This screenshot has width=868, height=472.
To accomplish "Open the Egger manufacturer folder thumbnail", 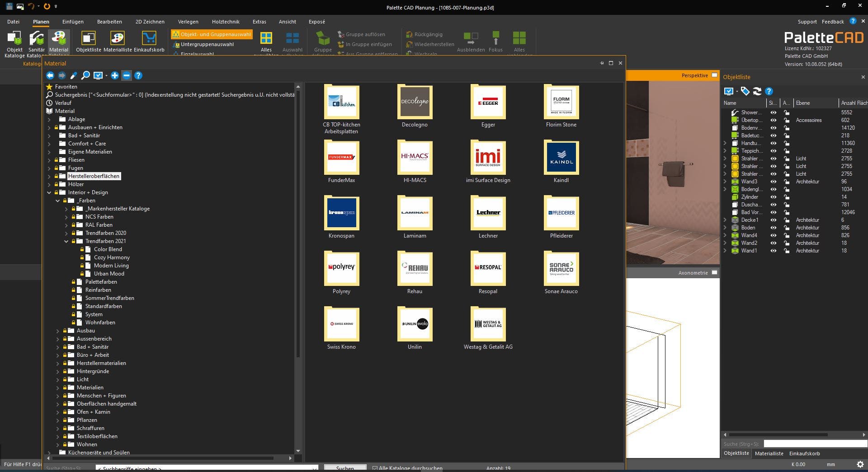I will [488, 103].
